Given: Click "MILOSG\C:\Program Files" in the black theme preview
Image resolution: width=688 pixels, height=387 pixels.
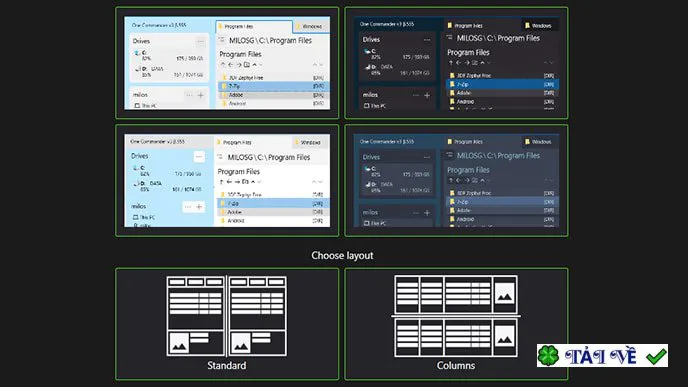Looking at the screenshot, I should click(498, 38).
